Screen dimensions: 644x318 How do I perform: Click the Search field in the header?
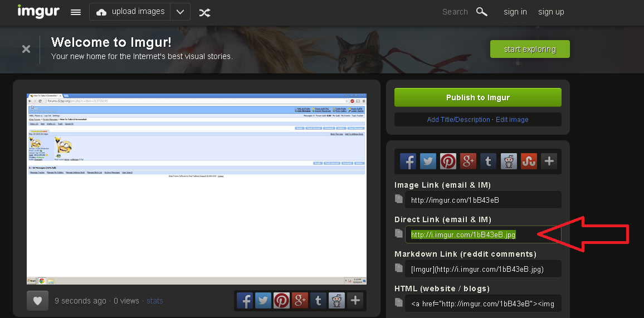455,12
